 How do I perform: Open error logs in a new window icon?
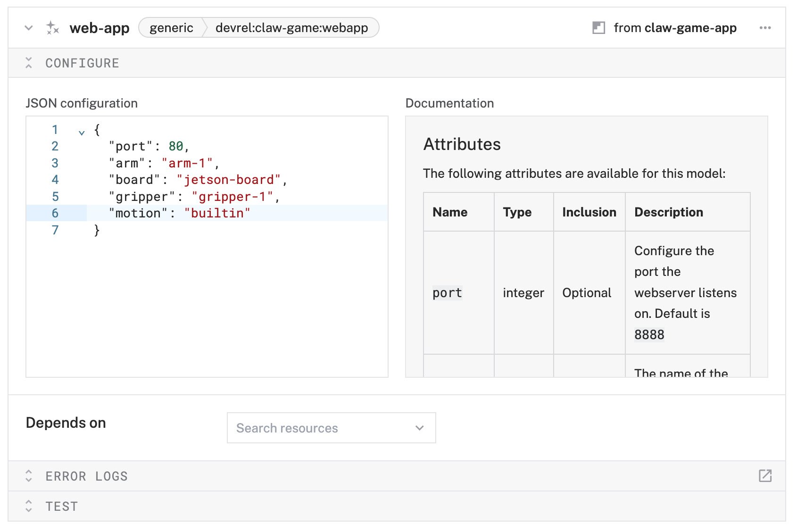765,476
